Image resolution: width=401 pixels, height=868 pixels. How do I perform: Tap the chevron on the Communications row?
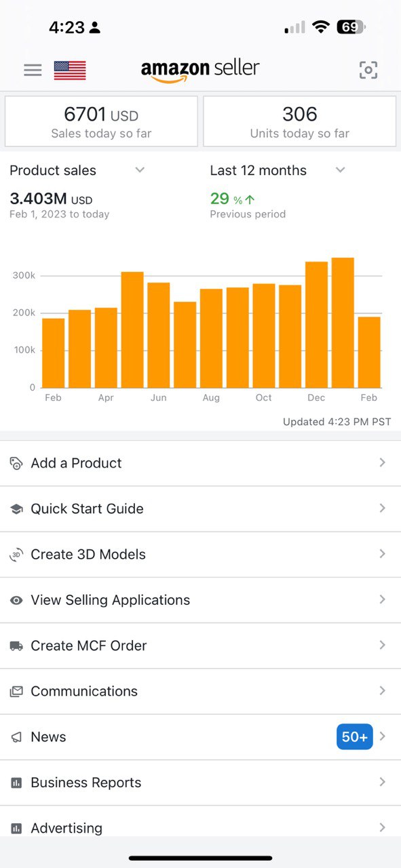tap(383, 691)
